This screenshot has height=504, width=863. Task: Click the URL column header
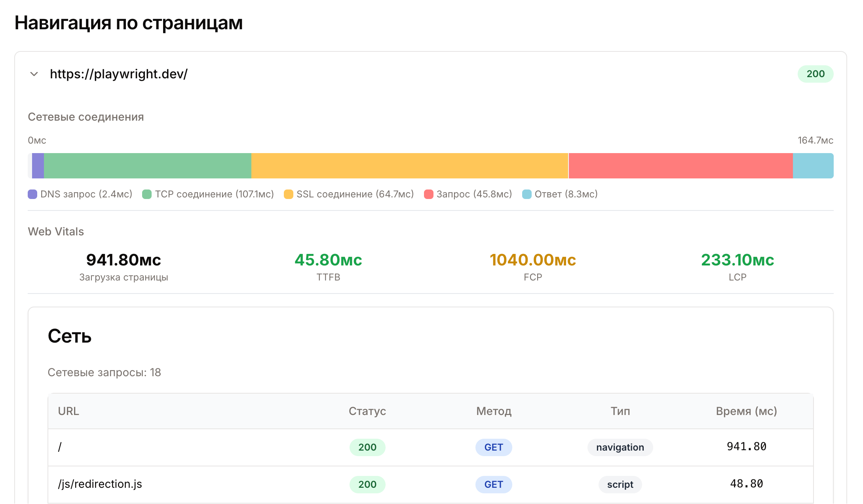click(68, 411)
